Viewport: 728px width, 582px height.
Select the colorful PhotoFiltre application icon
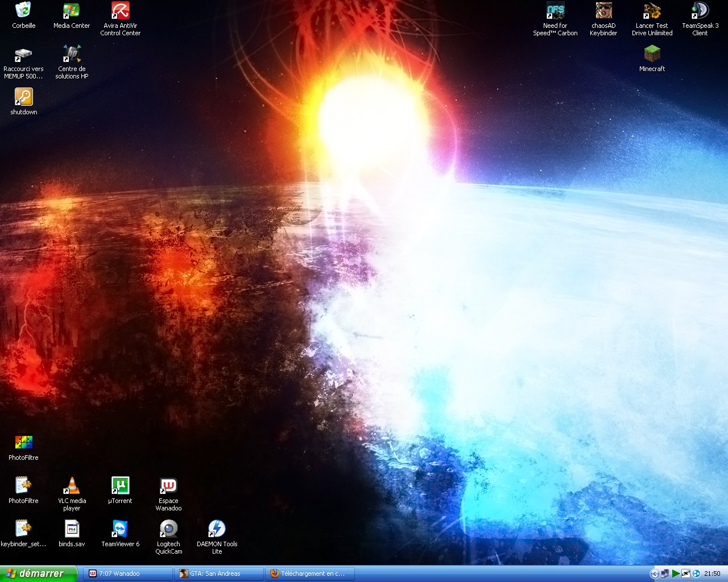pos(23,447)
